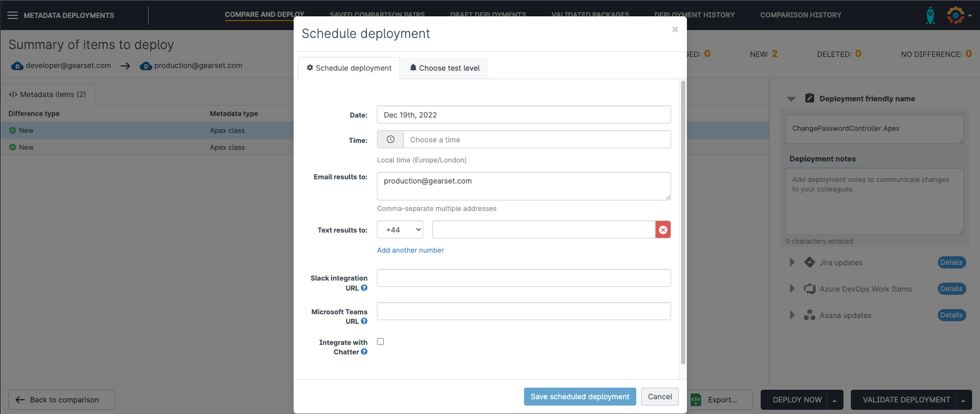Expand the Jira updates section
This screenshot has width=980, height=414.
point(792,263)
